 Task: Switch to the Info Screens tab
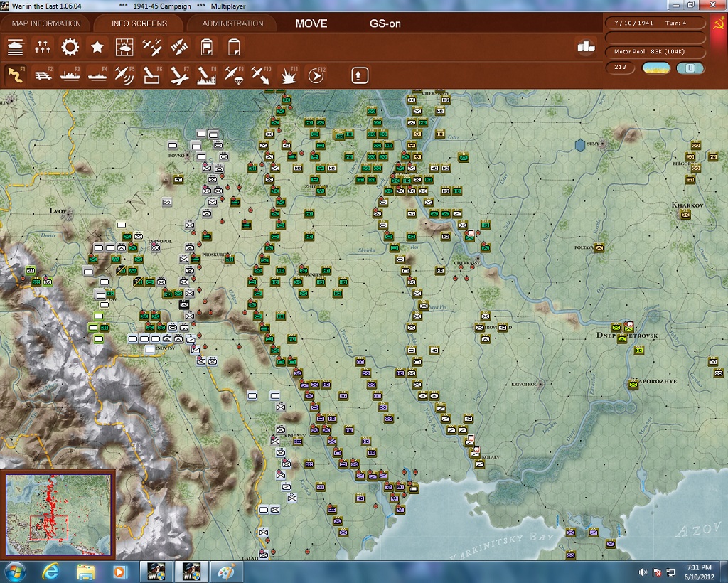point(139,23)
